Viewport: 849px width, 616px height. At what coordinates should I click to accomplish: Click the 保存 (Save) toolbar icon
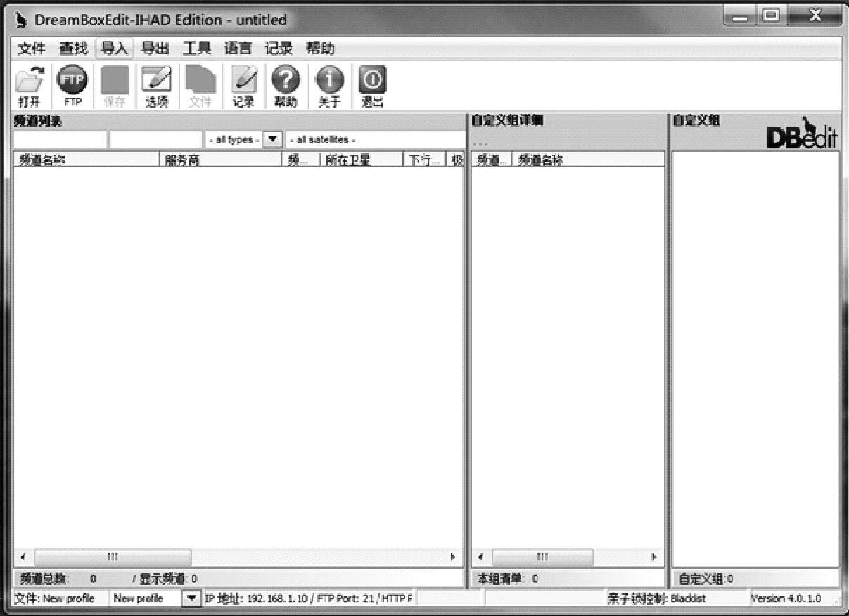pos(115,86)
